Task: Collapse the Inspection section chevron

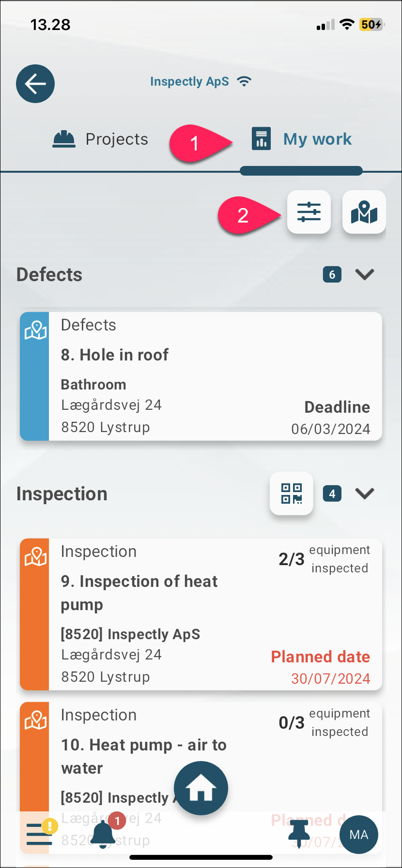Action: click(365, 494)
